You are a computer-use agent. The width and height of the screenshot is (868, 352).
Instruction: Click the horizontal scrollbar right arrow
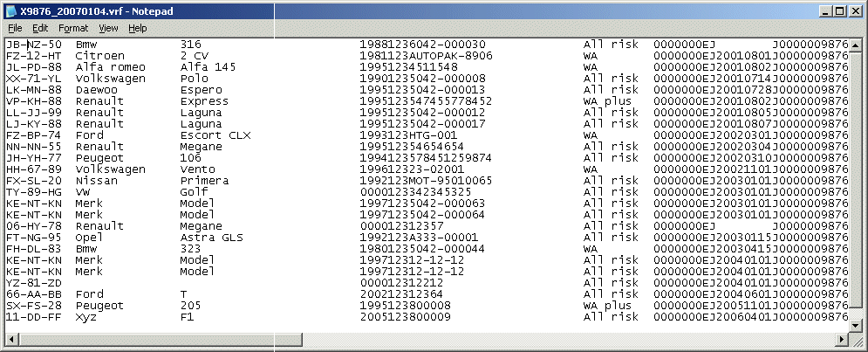point(842,339)
